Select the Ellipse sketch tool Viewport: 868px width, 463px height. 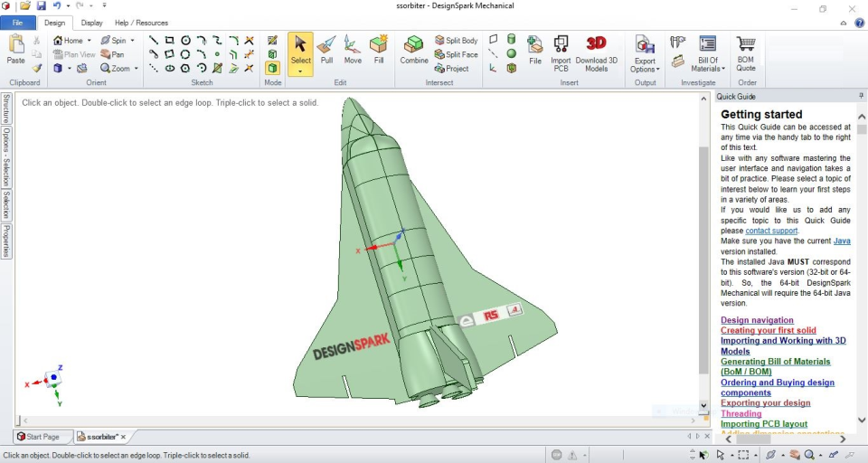click(169, 68)
